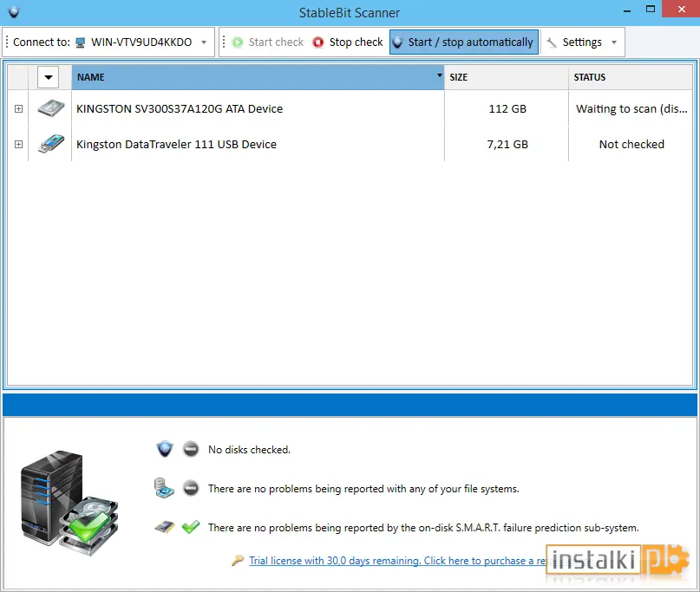Click the file system disk icon

click(x=164, y=488)
